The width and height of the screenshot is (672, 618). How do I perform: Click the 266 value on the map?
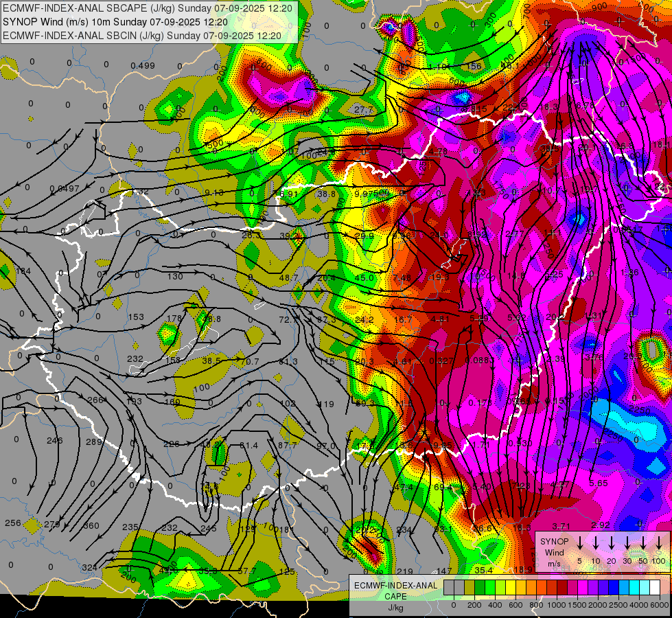click(x=95, y=400)
